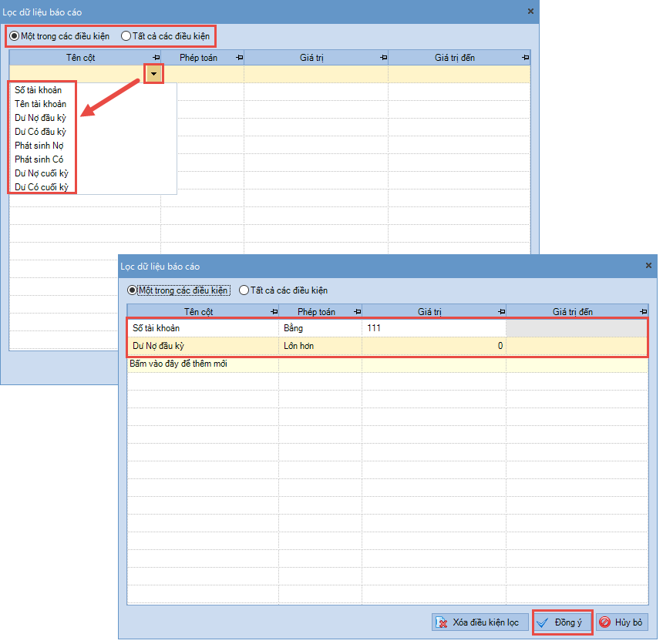Pin the Phép toán column in front dialog
This screenshot has width=663, height=644.
click(357, 312)
